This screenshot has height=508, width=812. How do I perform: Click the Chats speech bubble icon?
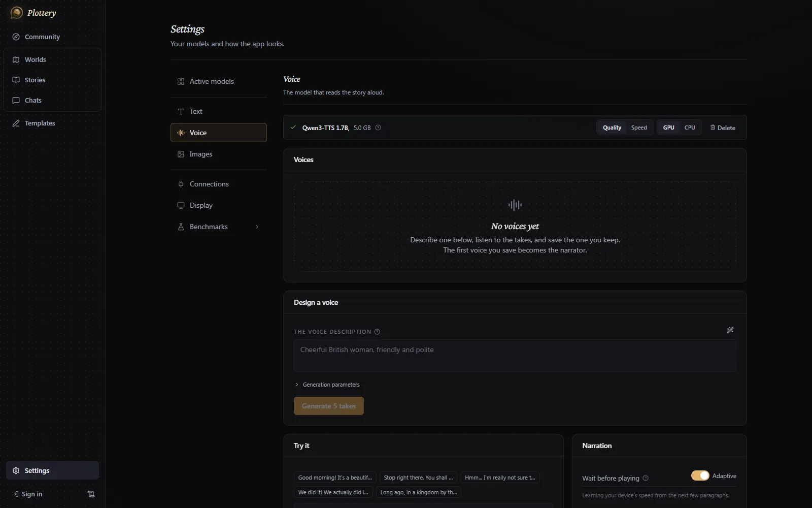[16, 100]
